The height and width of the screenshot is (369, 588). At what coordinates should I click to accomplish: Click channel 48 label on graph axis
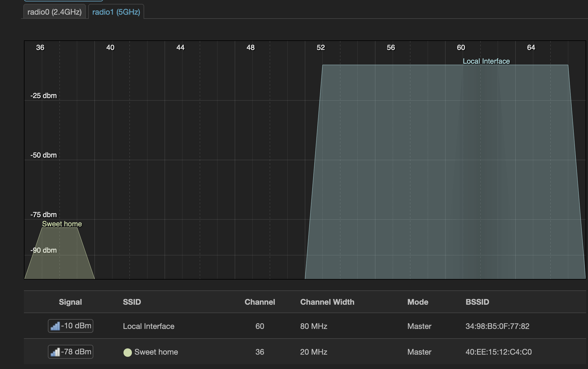coord(251,48)
